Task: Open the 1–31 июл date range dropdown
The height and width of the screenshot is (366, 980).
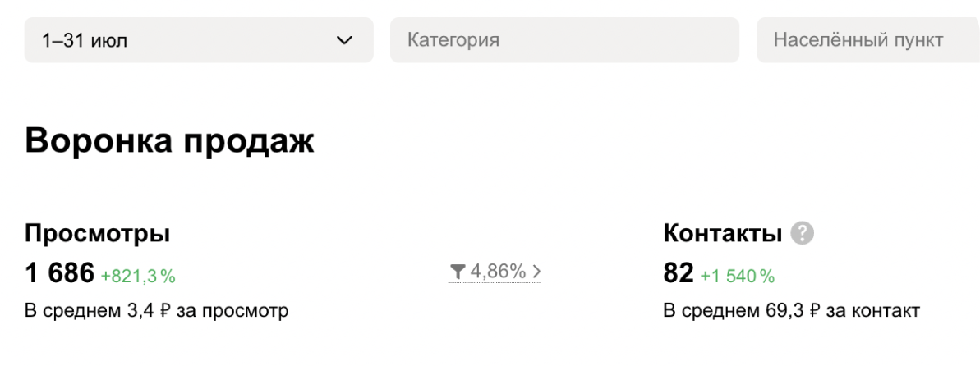Action: [x=198, y=40]
